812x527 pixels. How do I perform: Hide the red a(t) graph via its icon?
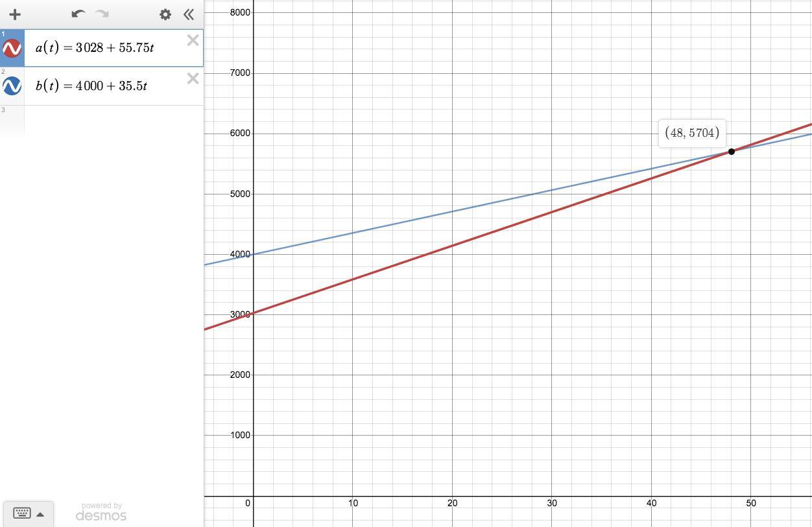point(12,48)
